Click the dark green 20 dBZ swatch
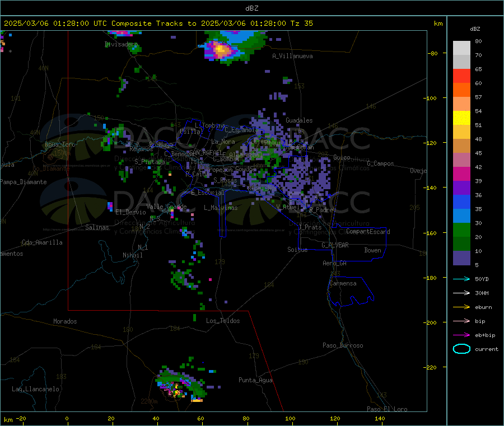Viewport: 504px width, 426px height. point(461,244)
